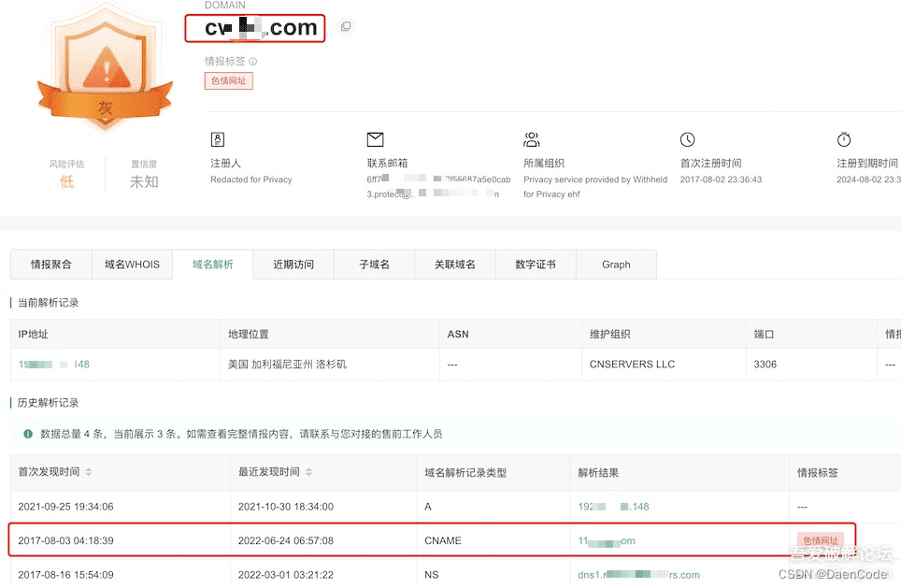The height and width of the screenshot is (588, 901).
Task: Copy the domain name with copy icon
Action: click(345, 26)
